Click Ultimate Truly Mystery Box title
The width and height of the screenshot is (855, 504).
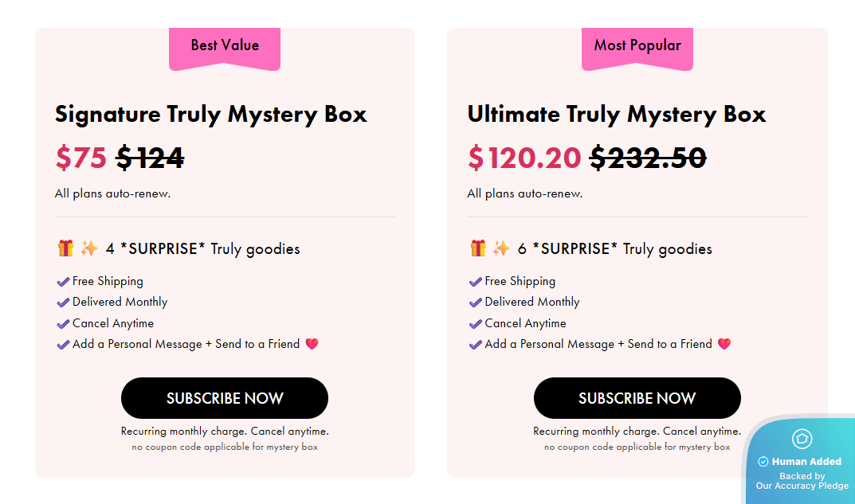tap(616, 114)
